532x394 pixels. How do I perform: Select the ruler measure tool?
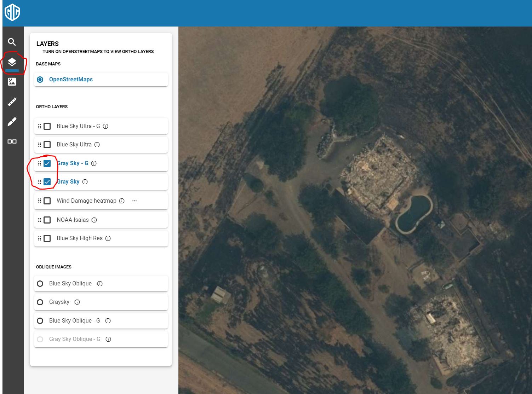(x=12, y=102)
